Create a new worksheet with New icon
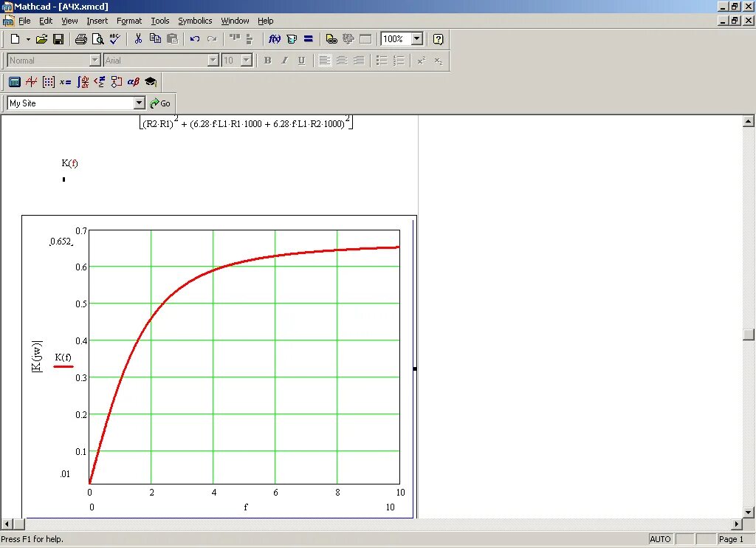 click(x=15, y=39)
